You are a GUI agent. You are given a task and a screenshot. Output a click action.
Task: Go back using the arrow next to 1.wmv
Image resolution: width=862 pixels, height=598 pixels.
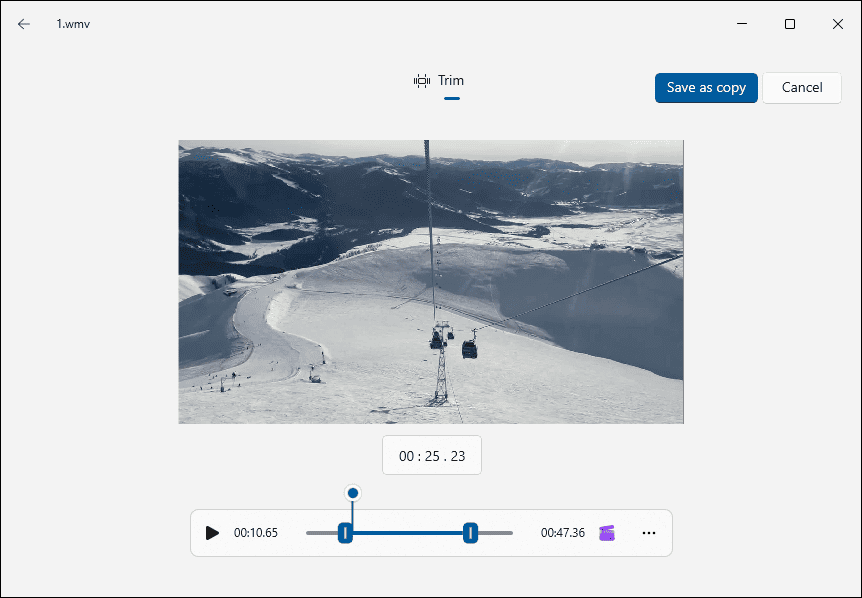pyautogui.click(x=24, y=24)
